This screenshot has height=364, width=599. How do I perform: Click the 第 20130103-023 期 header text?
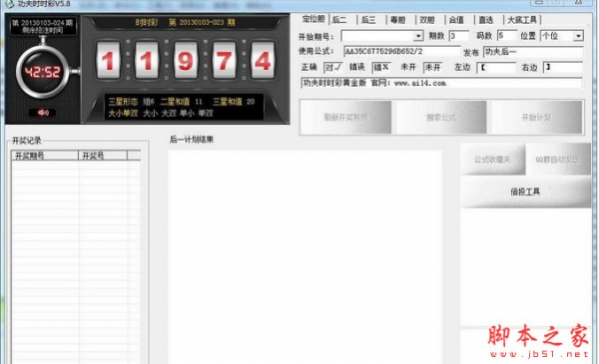202,23
